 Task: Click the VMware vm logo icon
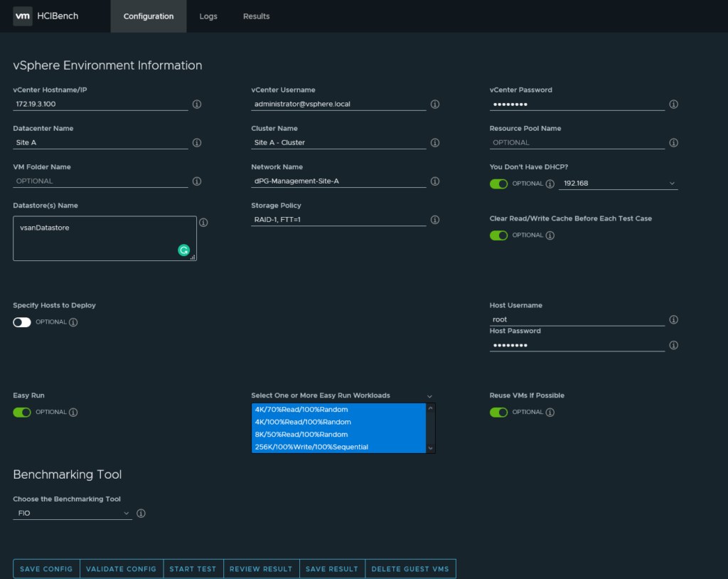(22, 16)
